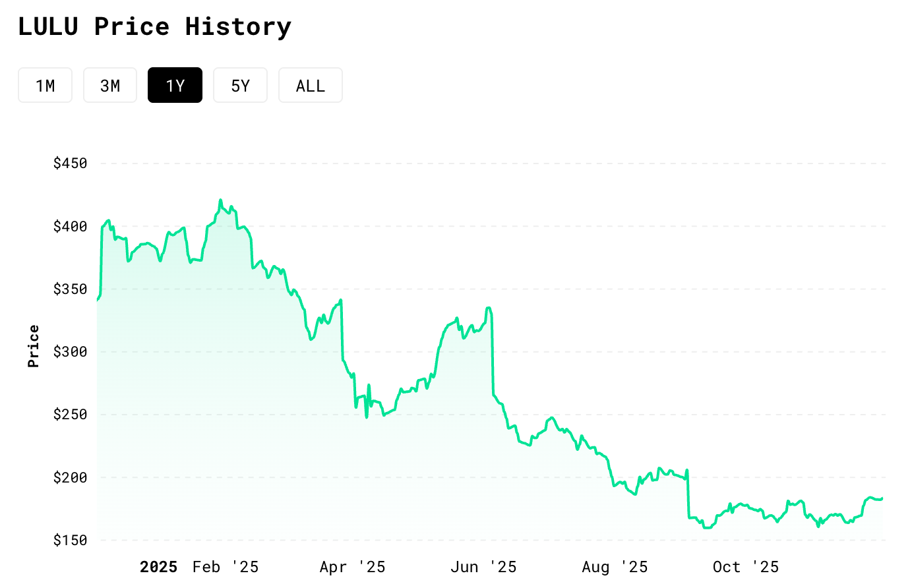The width and height of the screenshot is (914, 588).
Task: Click the $450 y-axis label
Action: click(x=70, y=163)
